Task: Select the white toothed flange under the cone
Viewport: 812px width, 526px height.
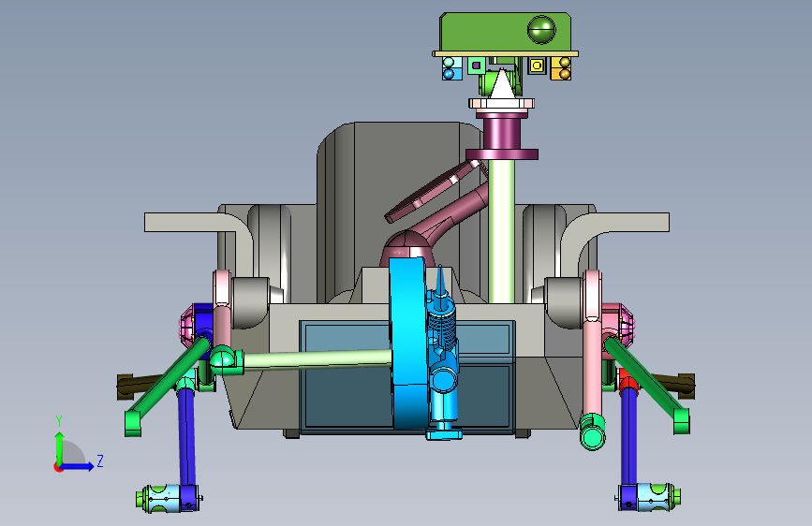Action: point(501,103)
